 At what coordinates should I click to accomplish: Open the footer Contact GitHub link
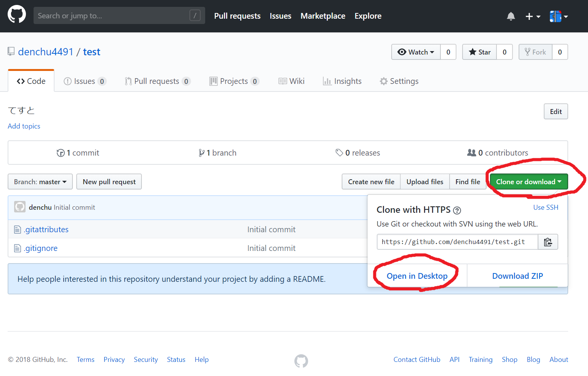417,360
